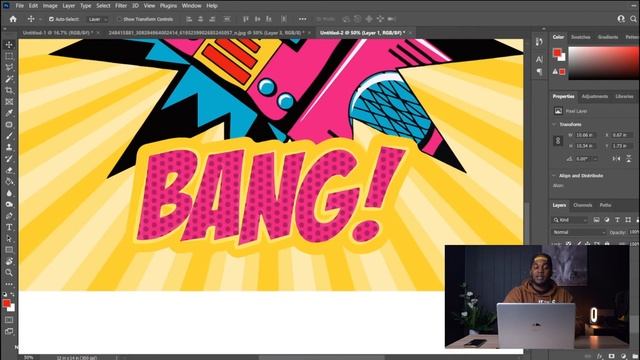640x360 pixels.
Task: Select the Paint Bucket tool
Action: coord(9,182)
